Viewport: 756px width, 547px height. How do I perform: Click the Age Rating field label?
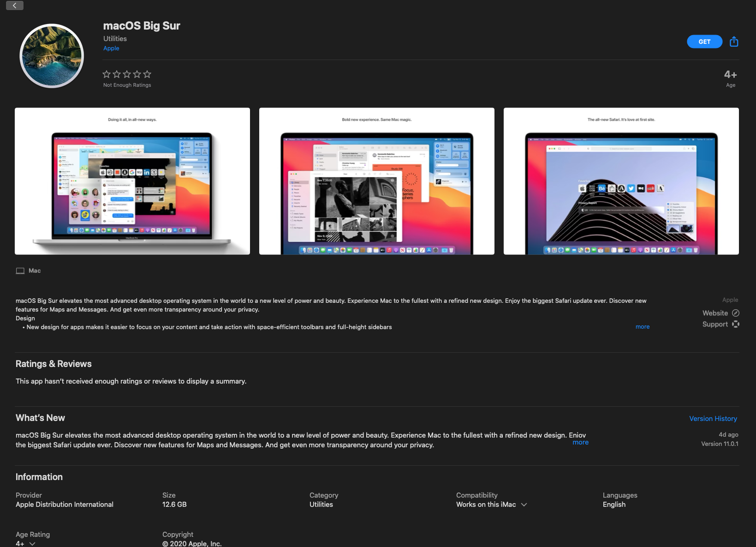pyautogui.click(x=33, y=535)
